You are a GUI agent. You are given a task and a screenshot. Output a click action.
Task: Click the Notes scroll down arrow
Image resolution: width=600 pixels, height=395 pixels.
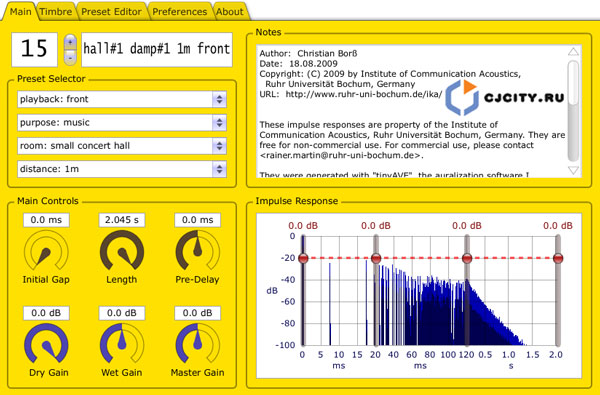(573, 170)
